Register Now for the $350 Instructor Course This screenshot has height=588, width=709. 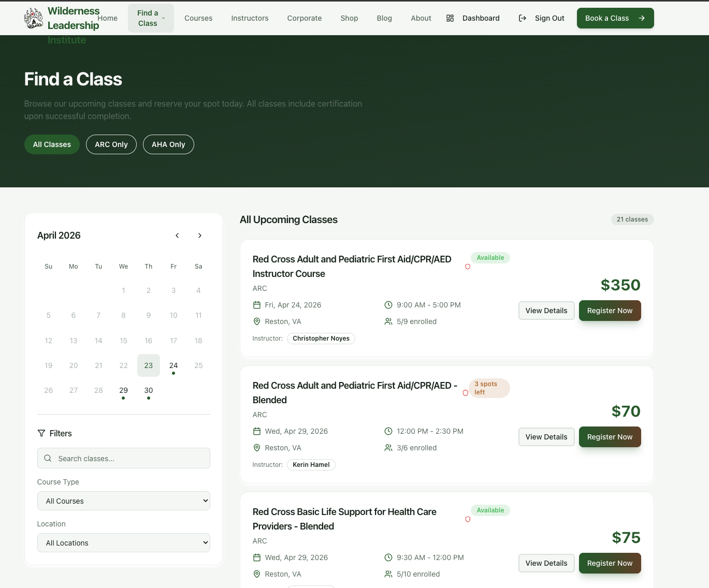610,311
